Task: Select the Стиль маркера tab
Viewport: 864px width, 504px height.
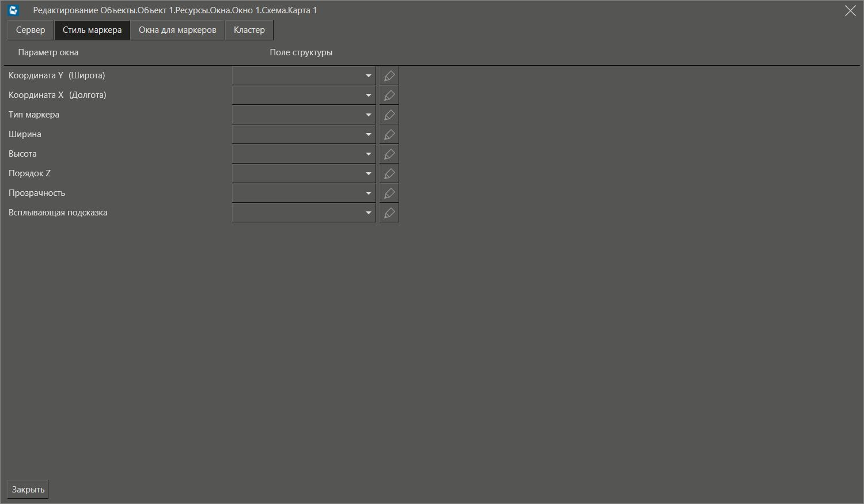Action: coord(92,30)
